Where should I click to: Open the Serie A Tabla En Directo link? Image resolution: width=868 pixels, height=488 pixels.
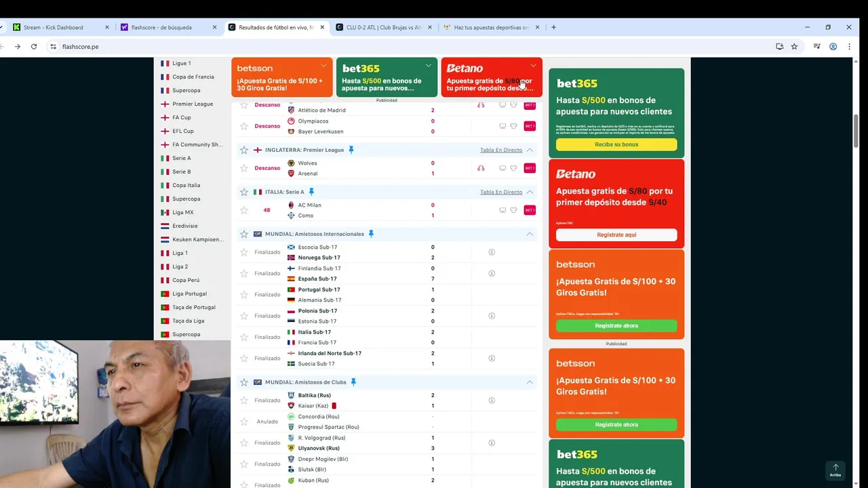click(501, 192)
